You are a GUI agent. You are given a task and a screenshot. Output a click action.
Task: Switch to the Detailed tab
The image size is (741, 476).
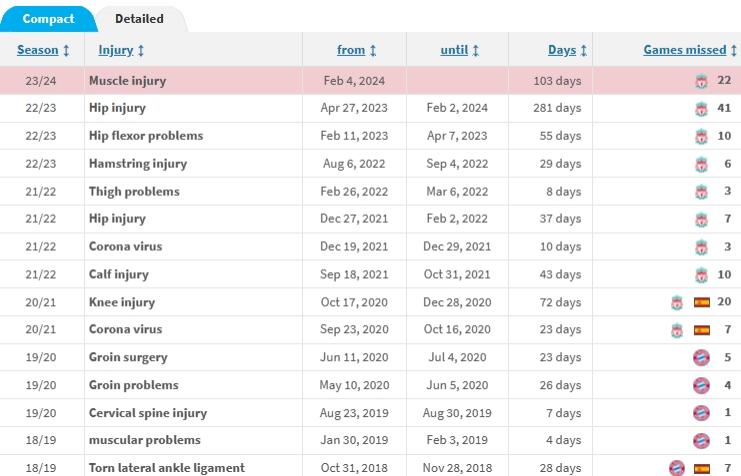point(139,19)
